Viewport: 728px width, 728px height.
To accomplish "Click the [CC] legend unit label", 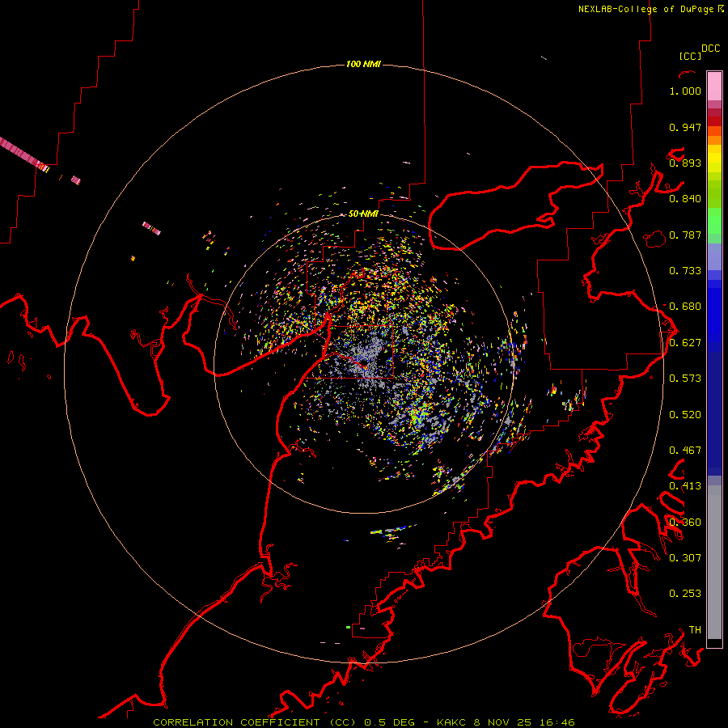I will click(x=690, y=56).
